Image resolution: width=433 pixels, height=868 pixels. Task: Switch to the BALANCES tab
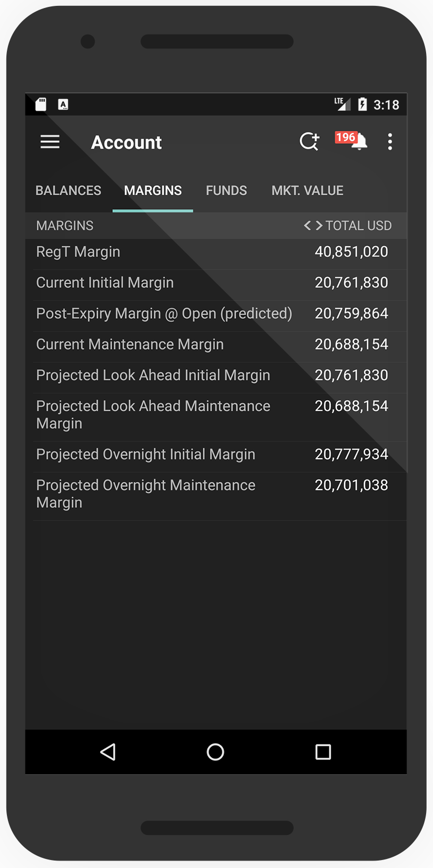click(x=68, y=190)
